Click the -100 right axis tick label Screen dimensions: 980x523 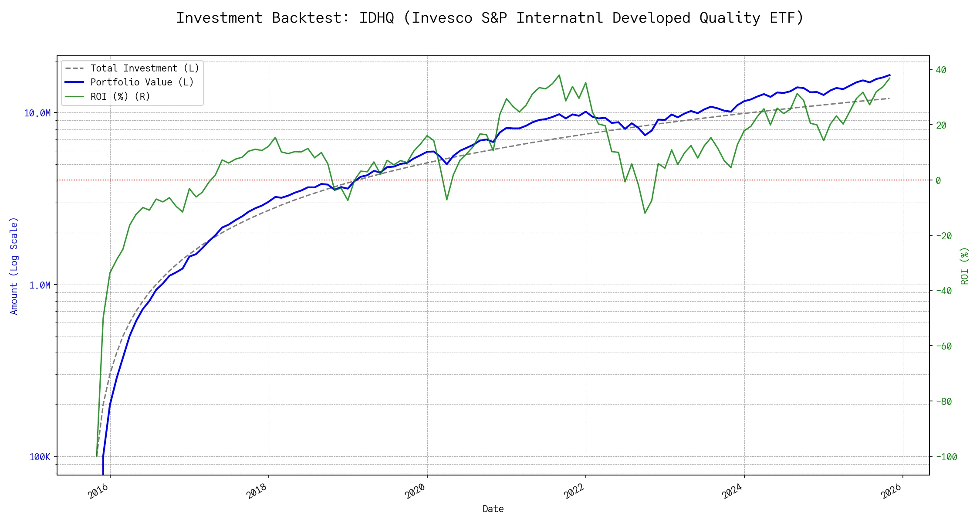coord(946,457)
